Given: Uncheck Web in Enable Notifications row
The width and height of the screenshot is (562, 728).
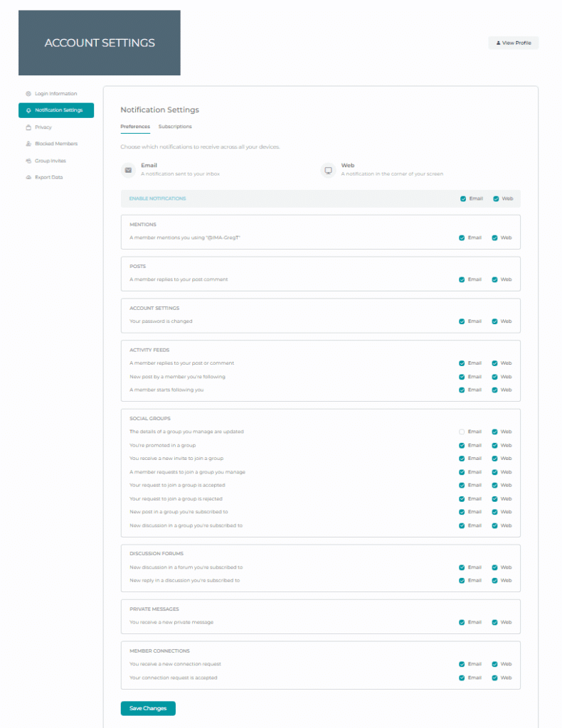Looking at the screenshot, I should (x=495, y=198).
